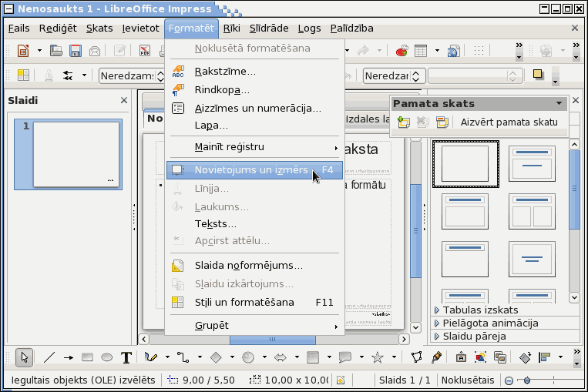
Task: Click the line arrow style icon
Action: 68,75
